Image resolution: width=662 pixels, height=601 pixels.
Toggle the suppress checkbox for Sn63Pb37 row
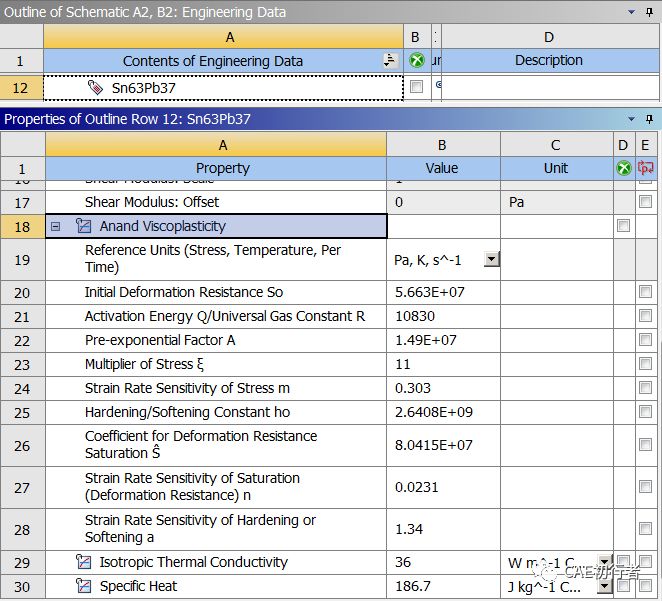[416, 87]
